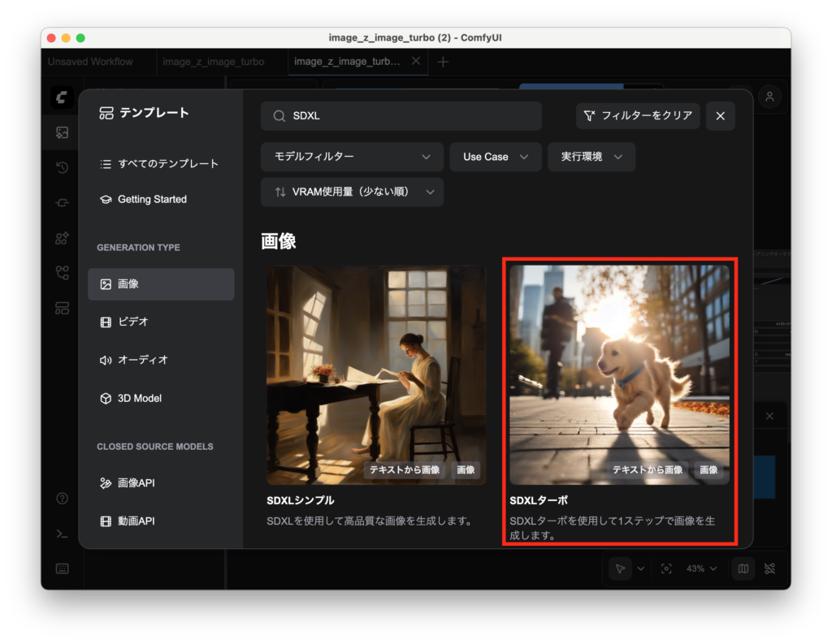
Task: Open the templates icon in left sidebar
Action: click(x=62, y=307)
